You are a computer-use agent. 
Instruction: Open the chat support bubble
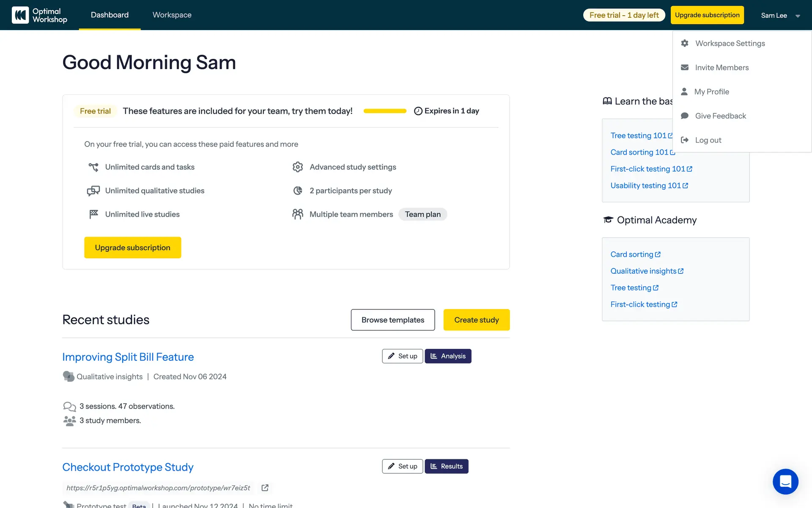pos(785,481)
